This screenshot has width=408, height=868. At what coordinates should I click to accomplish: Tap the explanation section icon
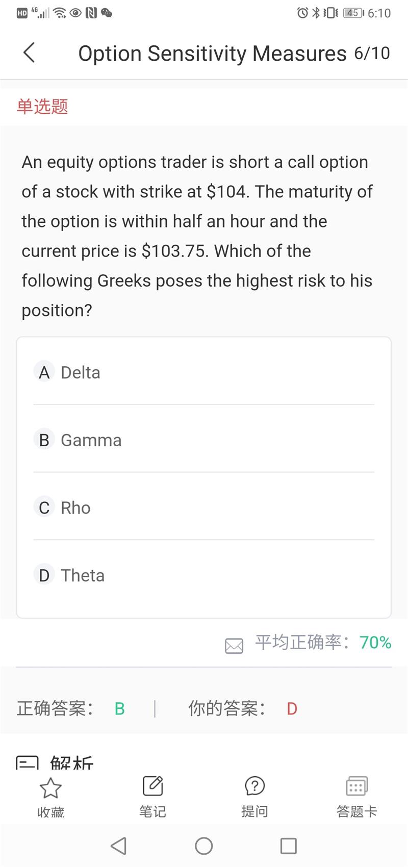(27, 763)
